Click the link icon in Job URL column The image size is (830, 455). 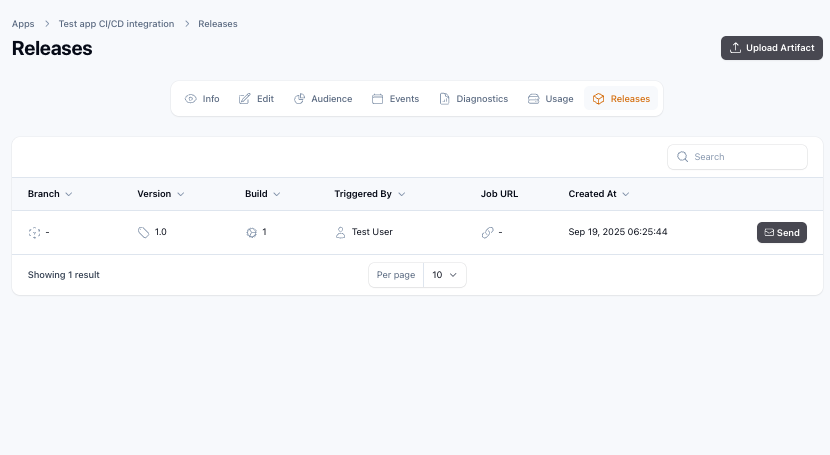click(488, 232)
